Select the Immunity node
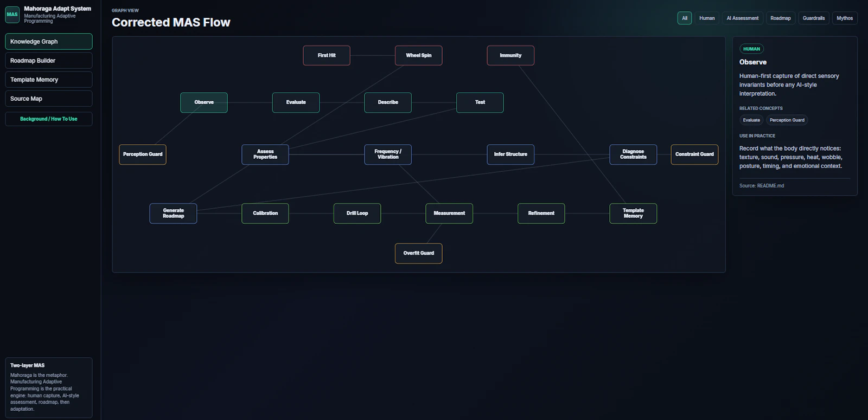Viewport: 868px width, 420px height. (510, 55)
